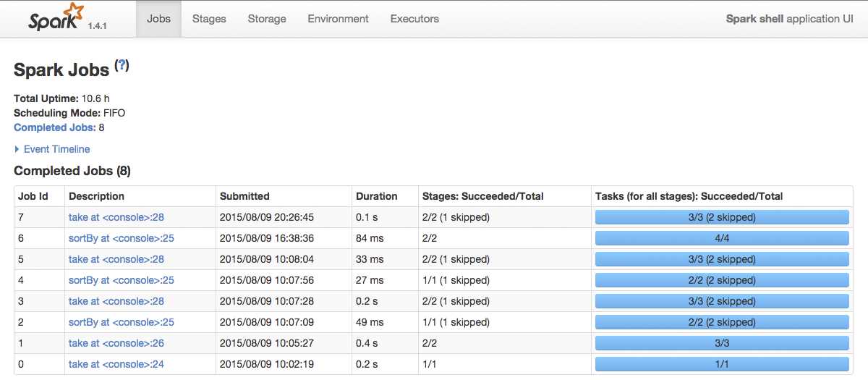Click the 4/4 task progress bar
The width and height of the screenshot is (868, 380).
(722, 238)
